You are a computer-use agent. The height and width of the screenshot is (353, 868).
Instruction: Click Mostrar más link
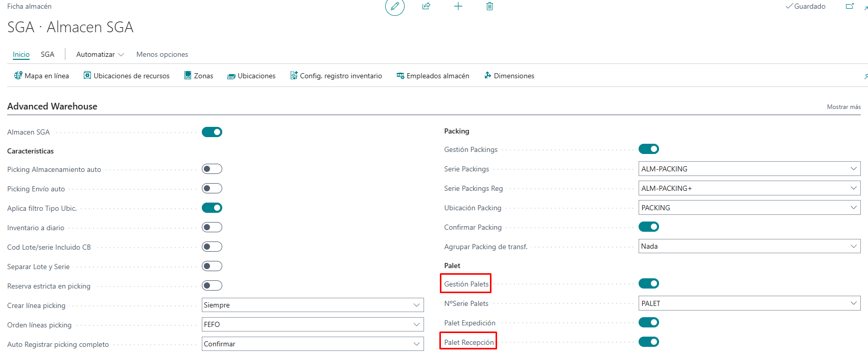click(x=843, y=107)
